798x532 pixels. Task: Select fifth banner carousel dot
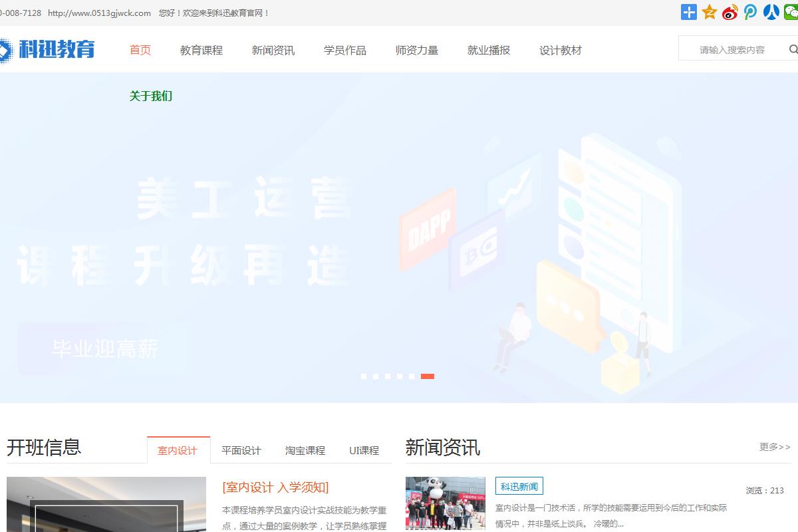pyautogui.click(x=412, y=376)
